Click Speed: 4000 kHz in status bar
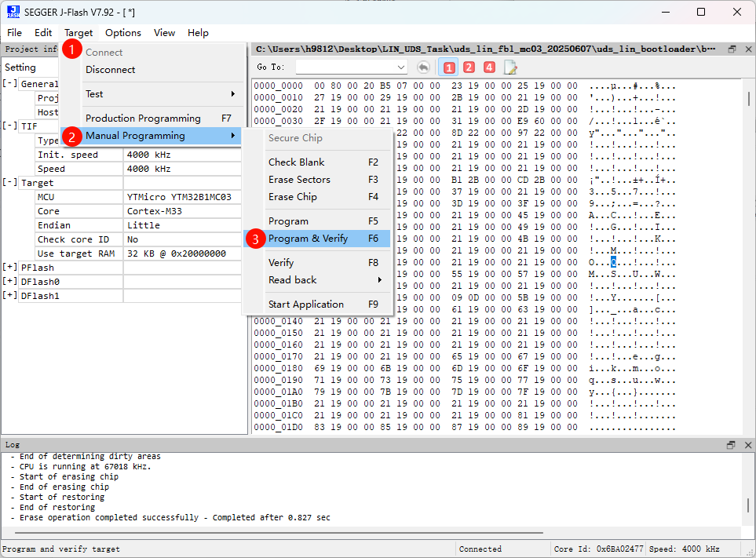Viewport: 756px width, 558px height. click(x=684, y=549)
